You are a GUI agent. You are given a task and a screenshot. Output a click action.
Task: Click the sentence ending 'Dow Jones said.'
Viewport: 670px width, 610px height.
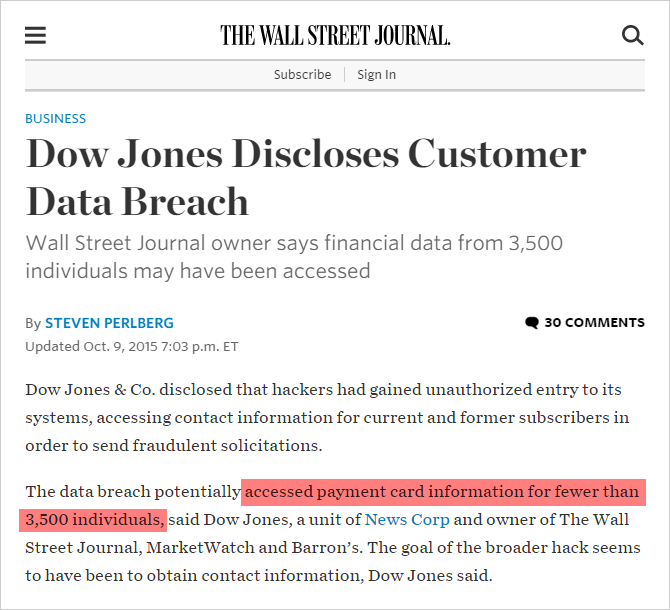click(x=333, y=562)
